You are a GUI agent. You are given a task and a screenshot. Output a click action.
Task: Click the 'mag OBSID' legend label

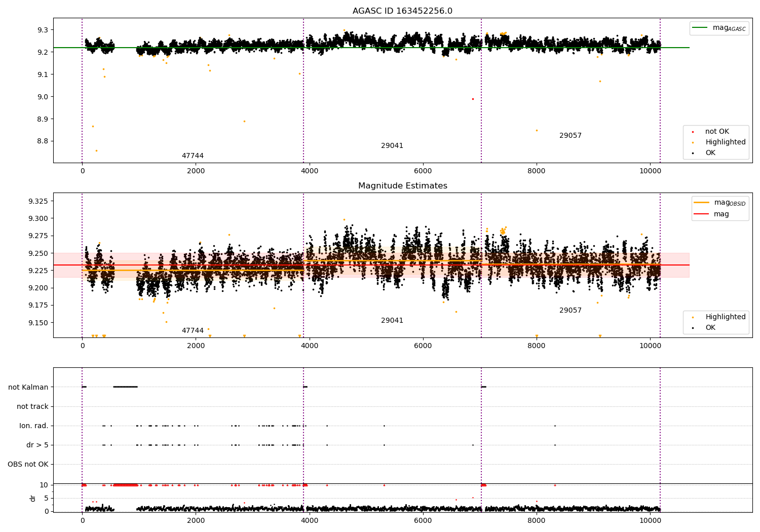click(730, 203)
